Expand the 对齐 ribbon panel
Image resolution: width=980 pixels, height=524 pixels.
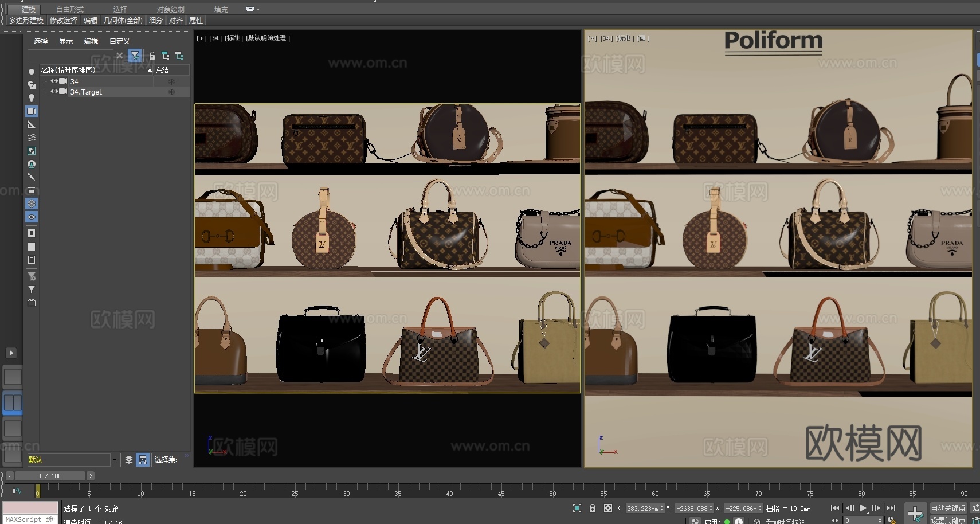[x=176, y=20]
